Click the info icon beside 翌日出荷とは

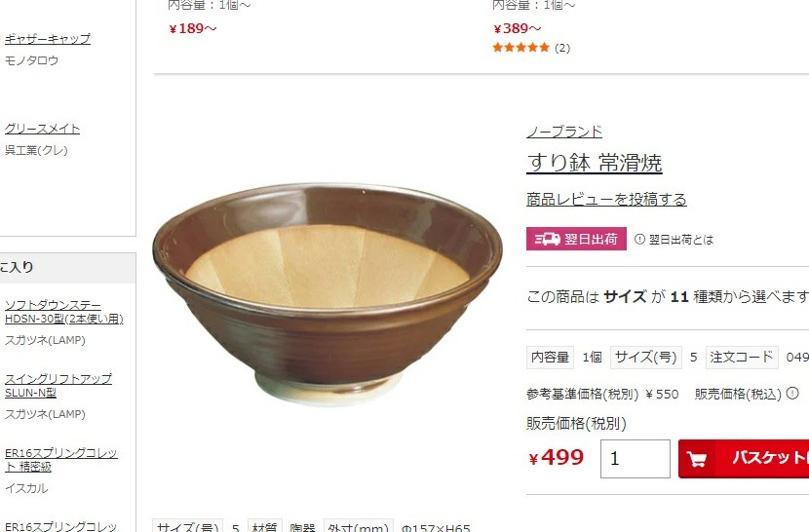tap(639, 240)
